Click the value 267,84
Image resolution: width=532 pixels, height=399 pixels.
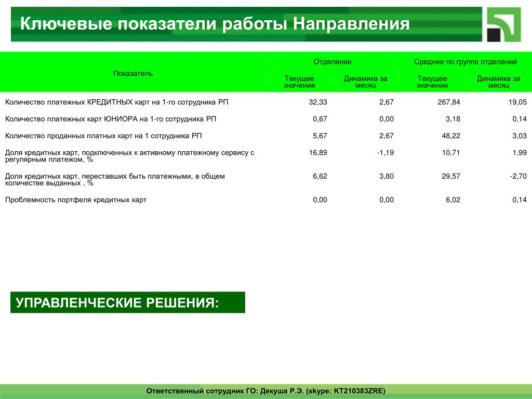449,102
